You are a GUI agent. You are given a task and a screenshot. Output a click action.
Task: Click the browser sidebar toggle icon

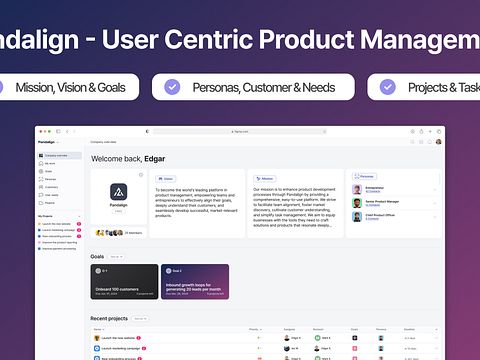coord(58,131)
